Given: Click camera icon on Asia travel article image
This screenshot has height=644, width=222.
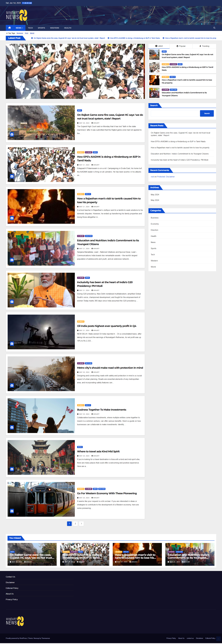Looking at the screenshot, I should (12, 469).
